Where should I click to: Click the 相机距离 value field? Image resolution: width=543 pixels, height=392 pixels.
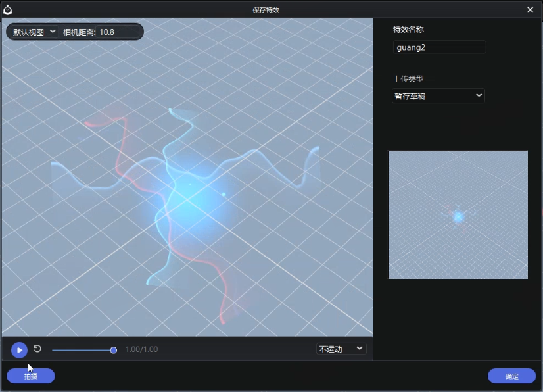click(x=117, y=32)
